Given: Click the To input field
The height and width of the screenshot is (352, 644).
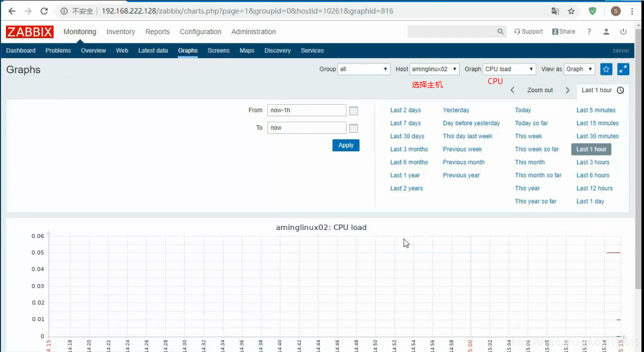Looking at the screenshot, I should (307, 128).
